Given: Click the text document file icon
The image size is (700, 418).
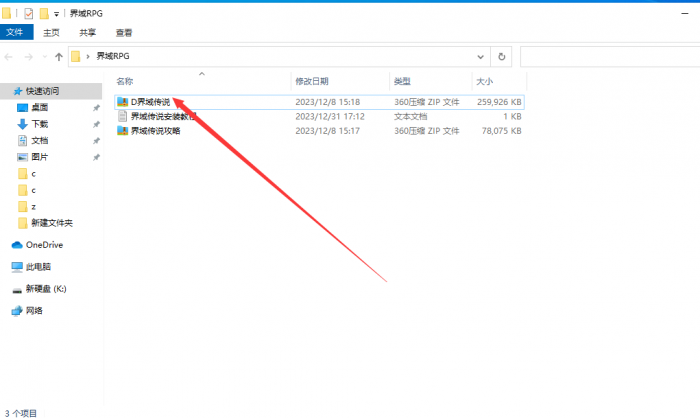Looking at the screenshot, I should click(x=122, y=116).
